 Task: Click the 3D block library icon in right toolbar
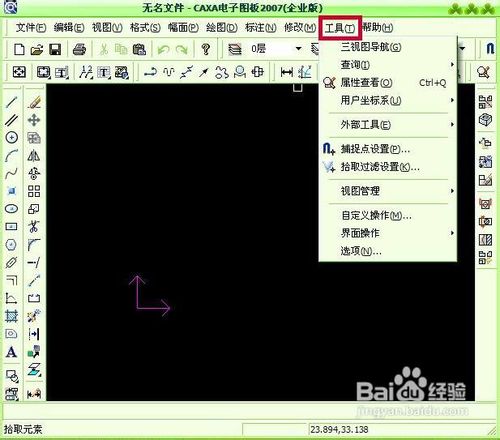(485, 120)
